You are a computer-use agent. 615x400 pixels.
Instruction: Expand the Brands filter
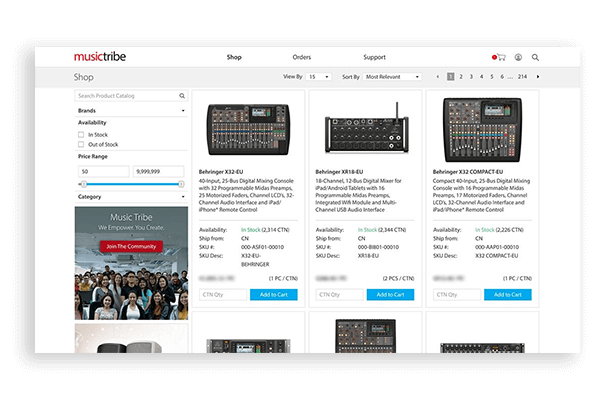(131, 111)
